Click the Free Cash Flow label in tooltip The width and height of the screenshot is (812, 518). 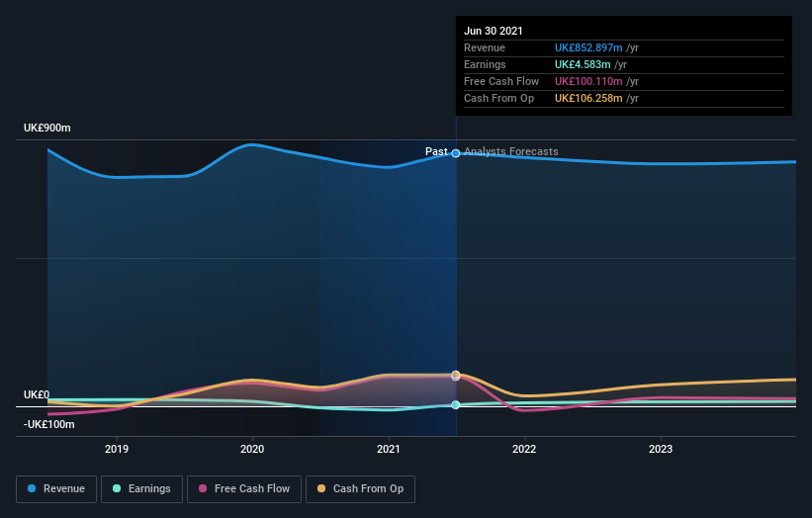click(501, 81)
